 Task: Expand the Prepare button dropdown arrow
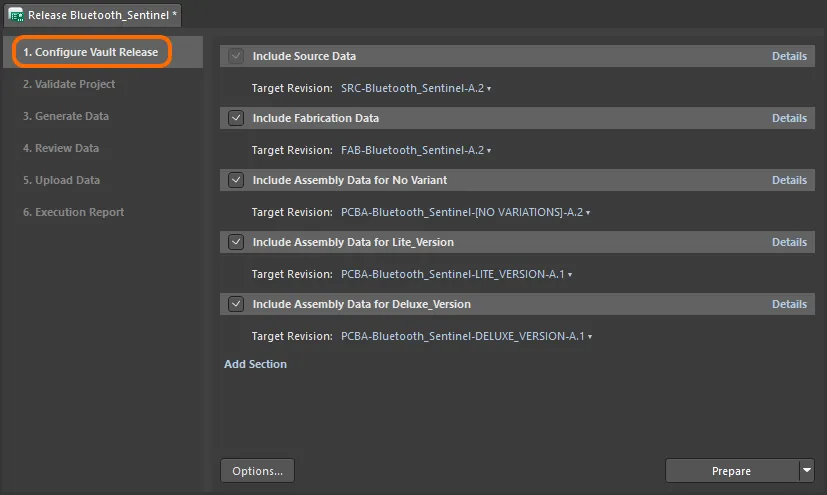(807, 470)
